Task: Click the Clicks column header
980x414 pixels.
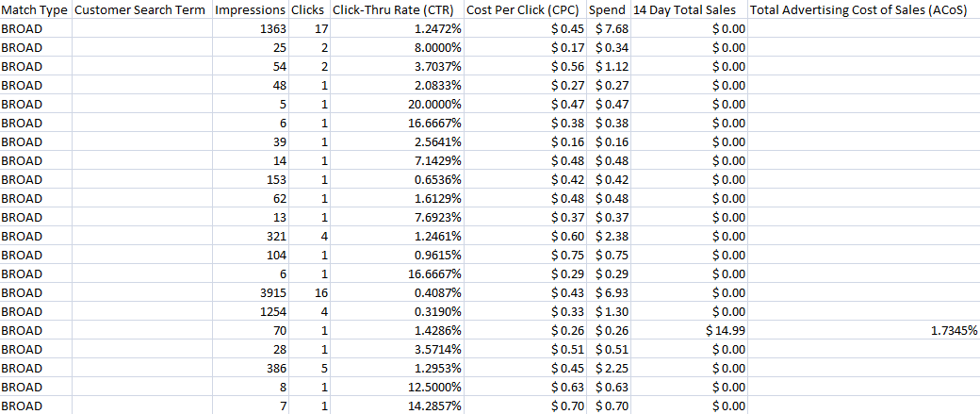Action: [x=309, y=10]
